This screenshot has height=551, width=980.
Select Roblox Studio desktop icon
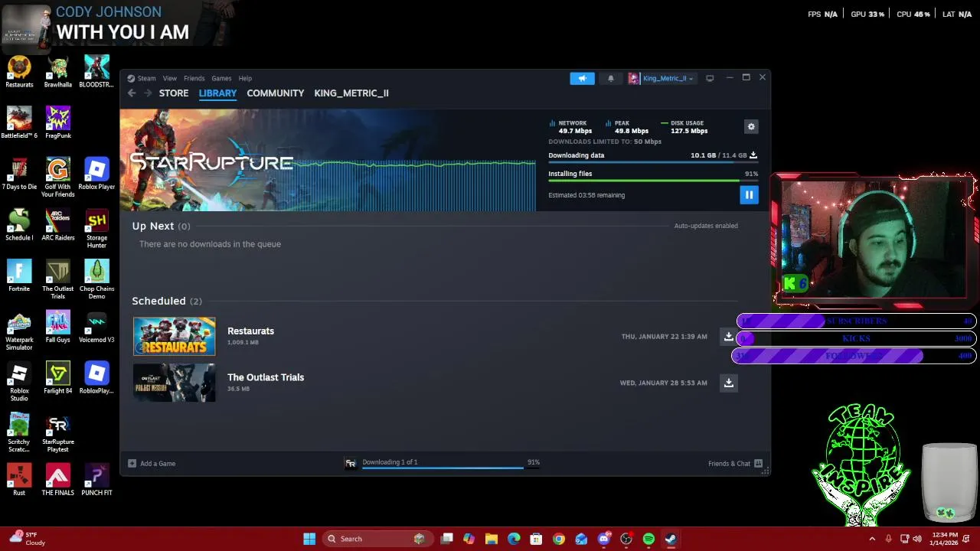point(19,382)
